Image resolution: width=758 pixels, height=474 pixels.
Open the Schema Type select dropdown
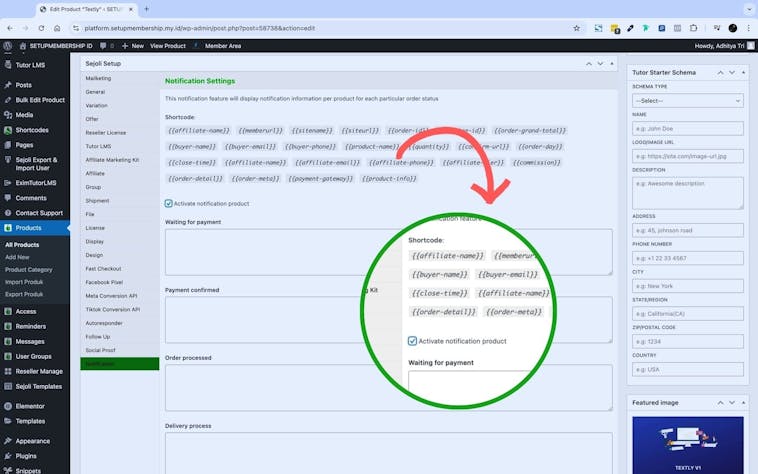pos(687,101)
